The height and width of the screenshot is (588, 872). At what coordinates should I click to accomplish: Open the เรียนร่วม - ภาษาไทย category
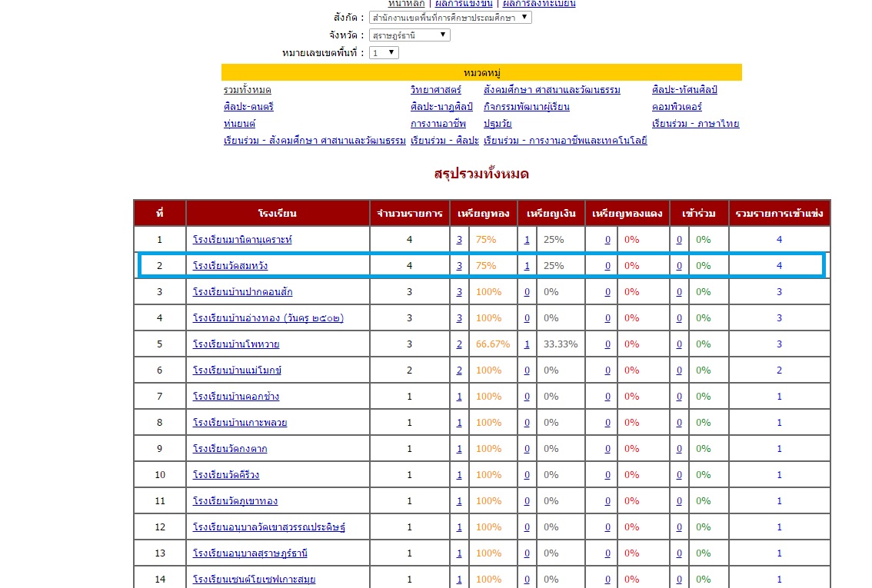tap(695, 124)
